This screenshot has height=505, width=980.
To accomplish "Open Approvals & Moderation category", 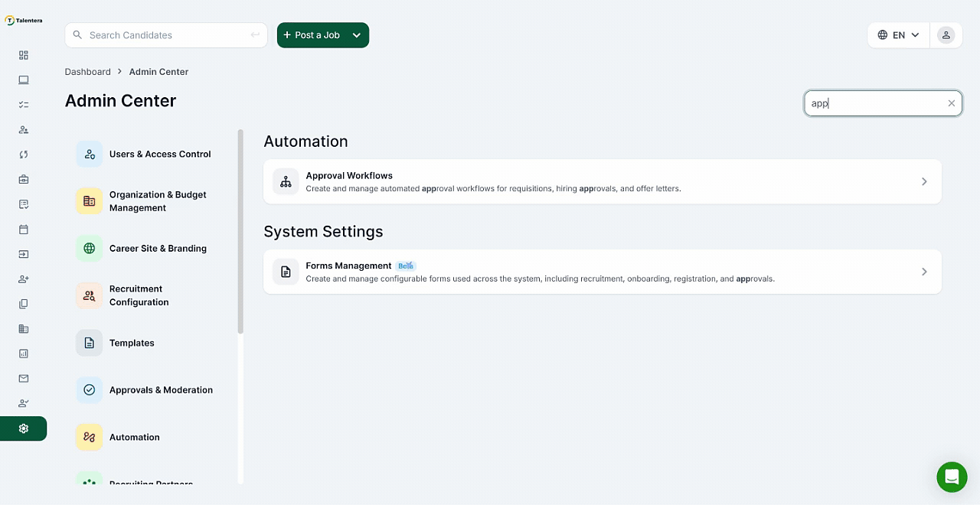I will click(x=161, y=389).
